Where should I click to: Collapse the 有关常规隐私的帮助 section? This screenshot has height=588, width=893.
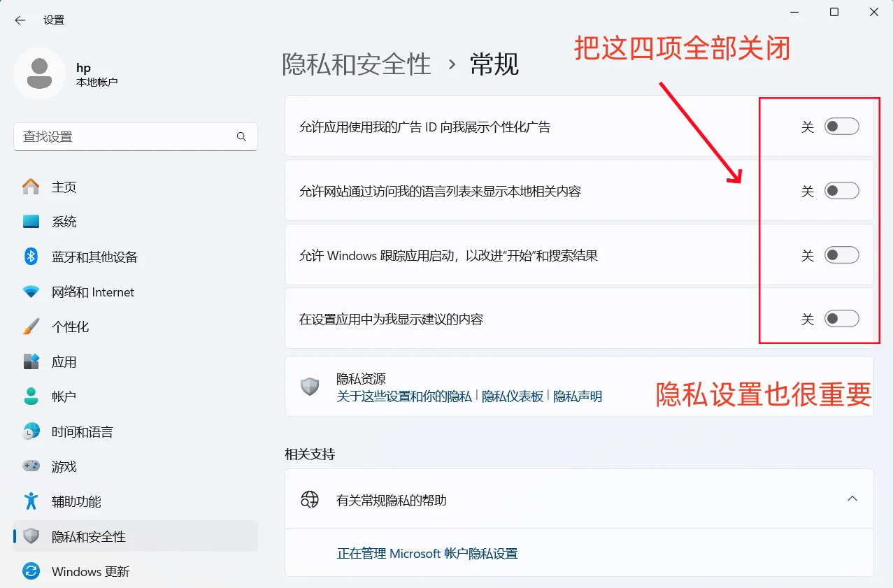[852, 499]
